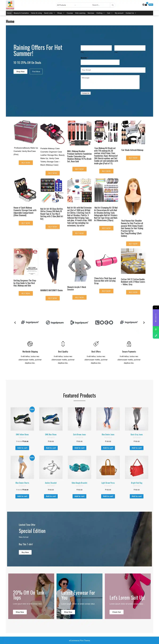Screen dimensions: 159x644
Task: Click the Trisha Empire site logo
Action: [10, 5]
